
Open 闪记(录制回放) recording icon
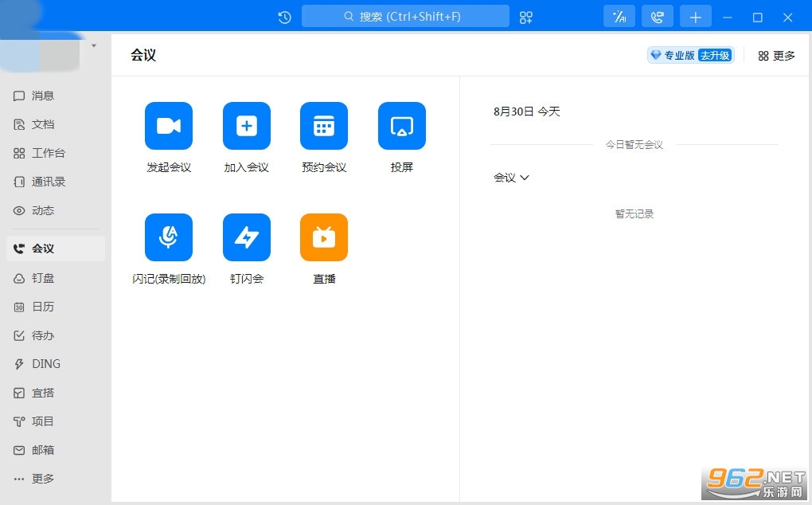(x=168, y=237)
